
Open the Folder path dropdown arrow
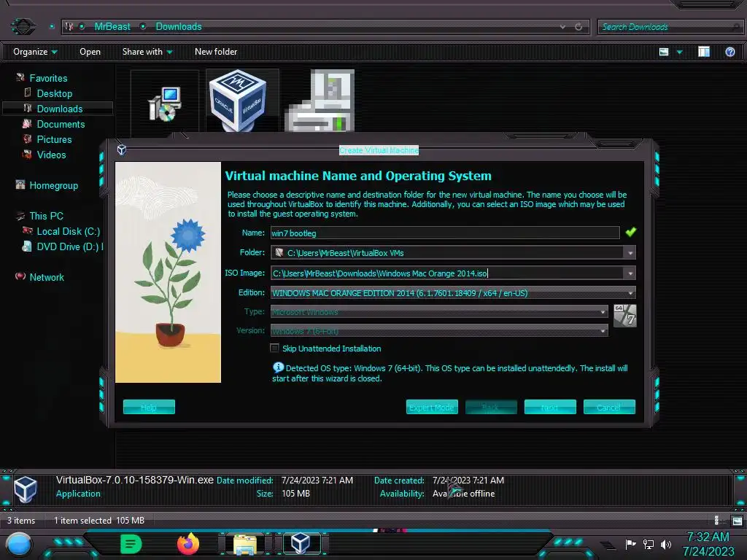630,253
